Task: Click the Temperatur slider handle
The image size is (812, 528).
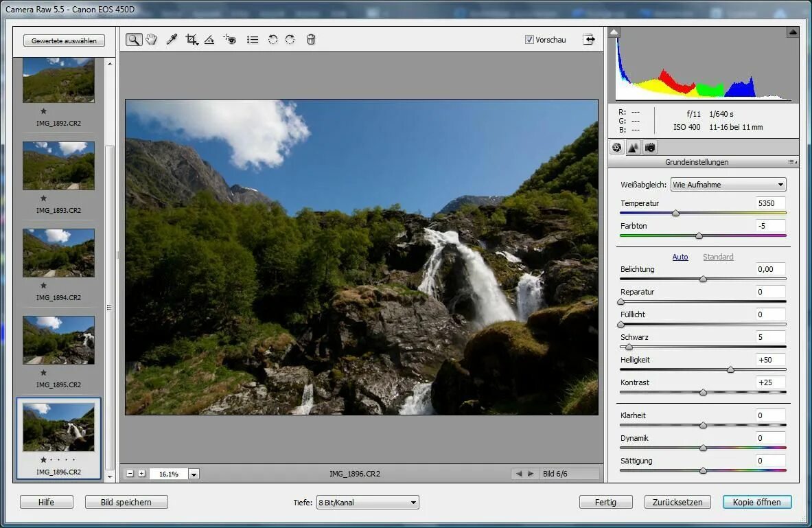Action: point(675,214)
